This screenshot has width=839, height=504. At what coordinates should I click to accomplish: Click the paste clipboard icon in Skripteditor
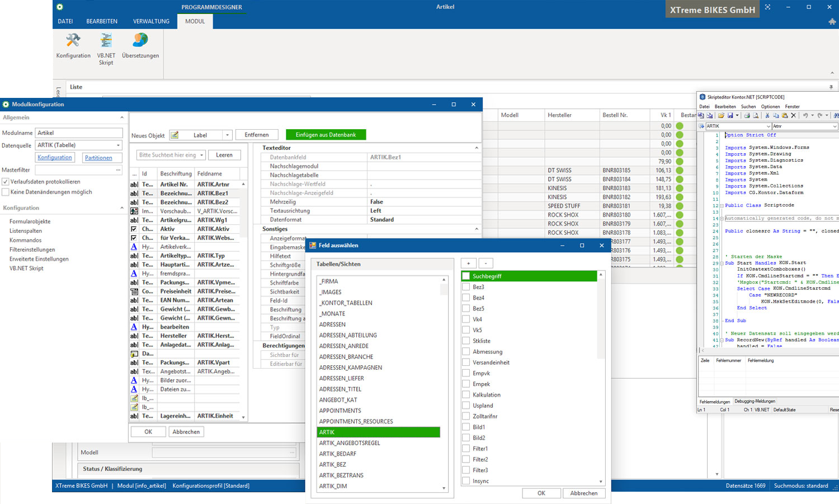click(785, 115)
